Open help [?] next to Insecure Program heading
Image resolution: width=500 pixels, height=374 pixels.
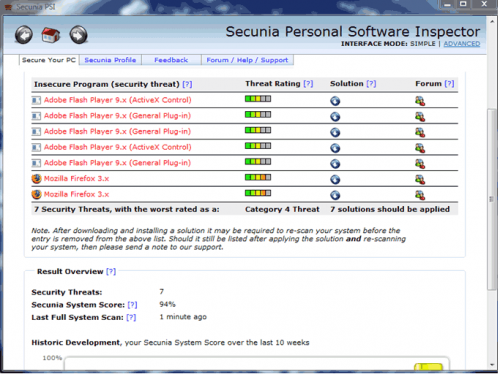[x=187, y=84]
